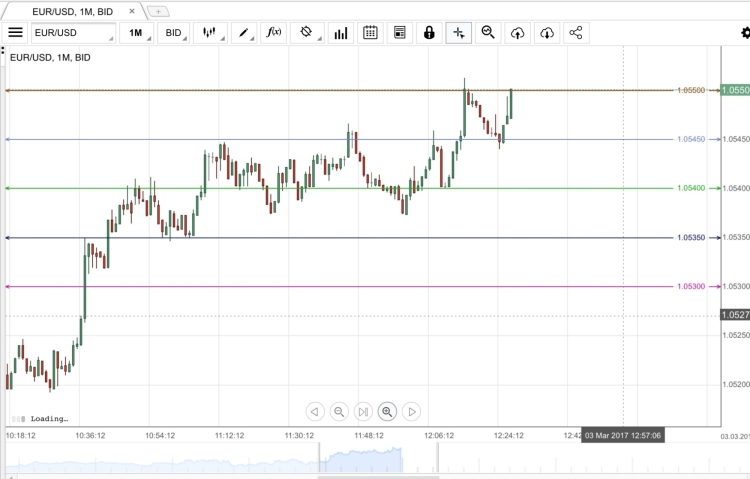Image resolution: width=750 pixels, height=479 pixels.
Task: Open the hamburger main menu
Action: (x=15, y=33)
